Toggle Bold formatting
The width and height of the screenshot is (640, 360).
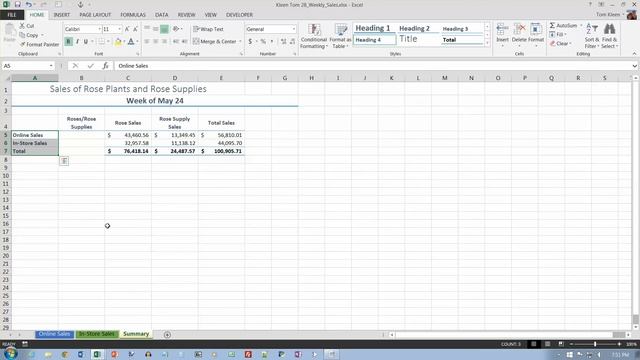pos(68,41)
